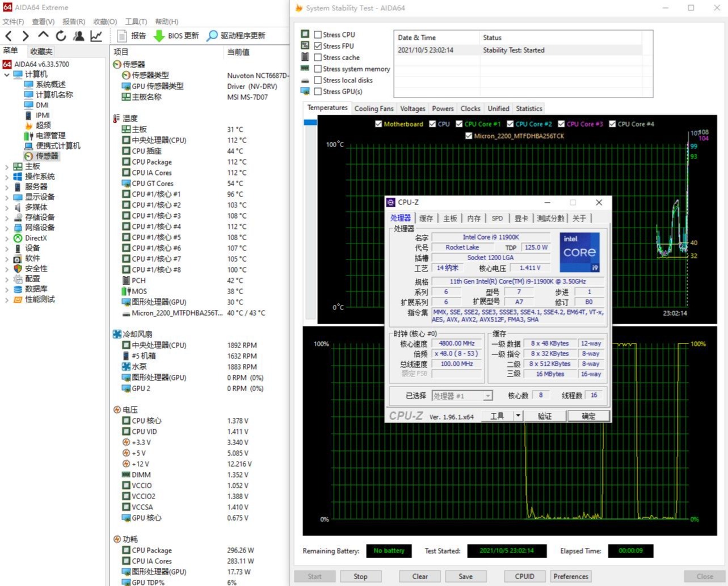Open the 处理器 #1 selection dropdown

[462, 396]
